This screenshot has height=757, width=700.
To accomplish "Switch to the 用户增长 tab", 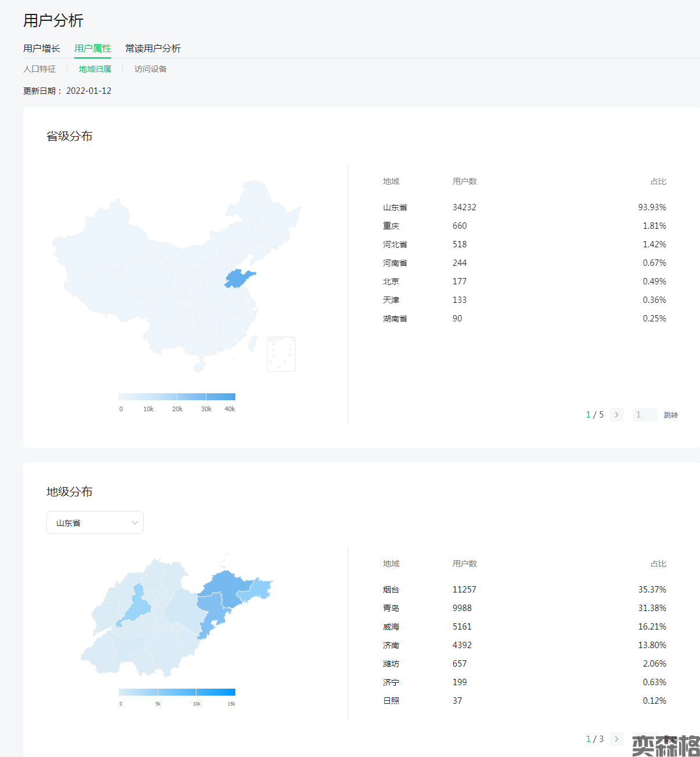I will 42,49.
